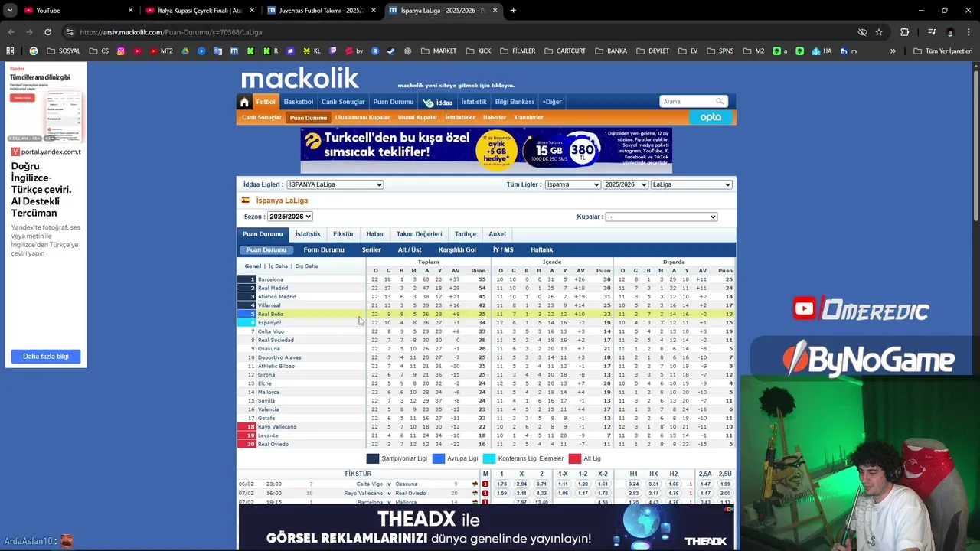Switch to the İstatistik tab under league header
This screenshot has height=551, width=980.
[x=308, y=234]
